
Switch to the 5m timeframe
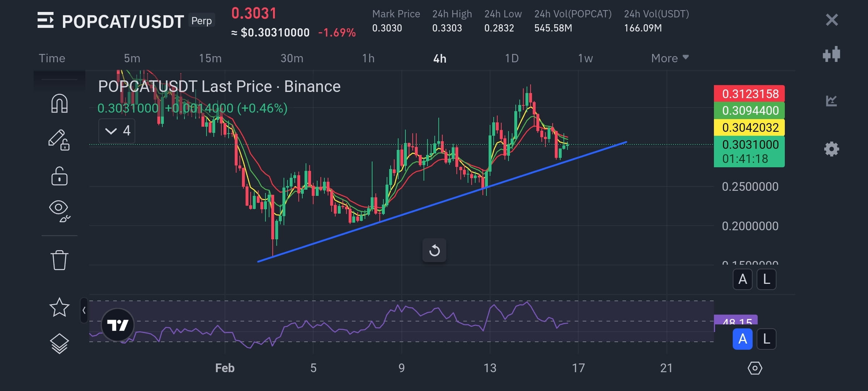click(132, 58)
